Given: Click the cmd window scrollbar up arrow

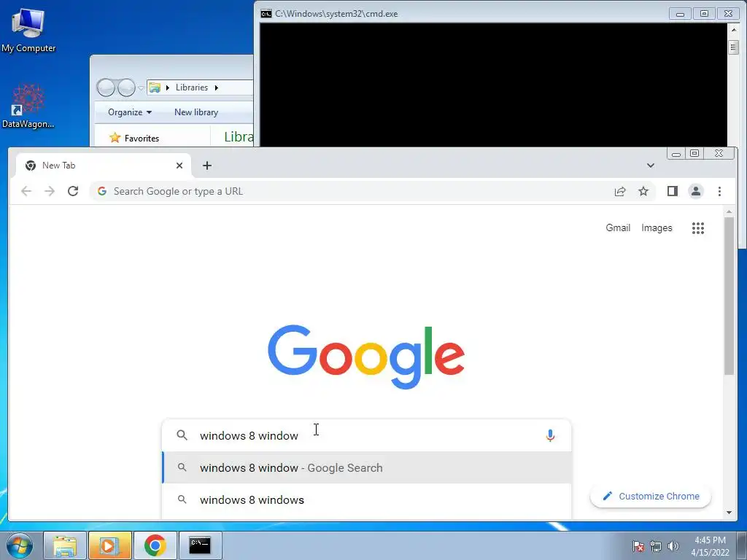Looking at the screenshot, I should tap(734, 30).
